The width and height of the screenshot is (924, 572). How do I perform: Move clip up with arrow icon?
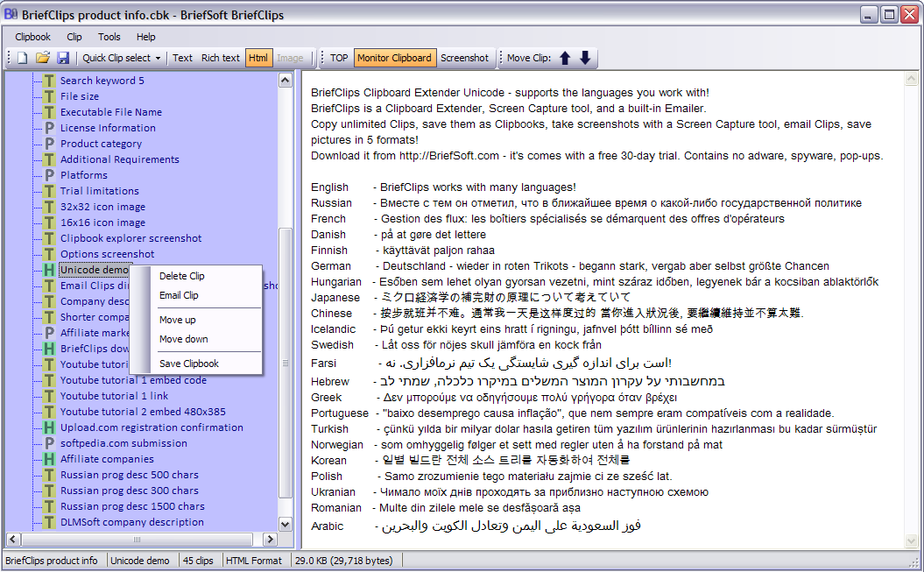tap(565, 58)
